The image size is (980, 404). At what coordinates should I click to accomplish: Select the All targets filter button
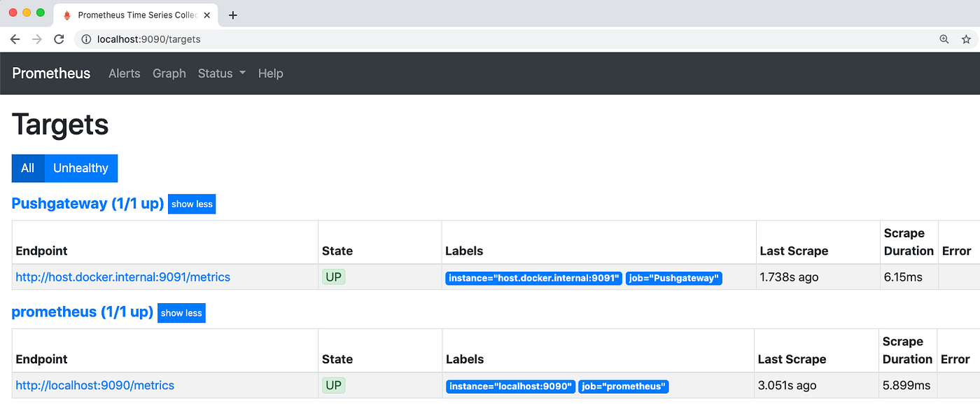[28, 168]
